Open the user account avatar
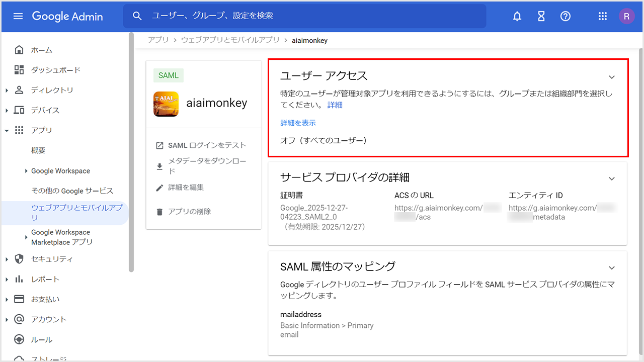 click(x=626, y=16)
